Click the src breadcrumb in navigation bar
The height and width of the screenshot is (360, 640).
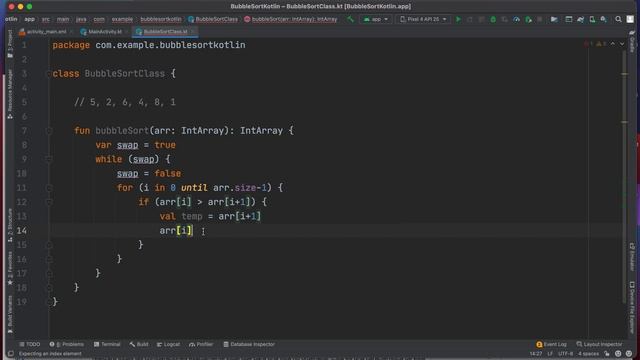click(46, 19)
